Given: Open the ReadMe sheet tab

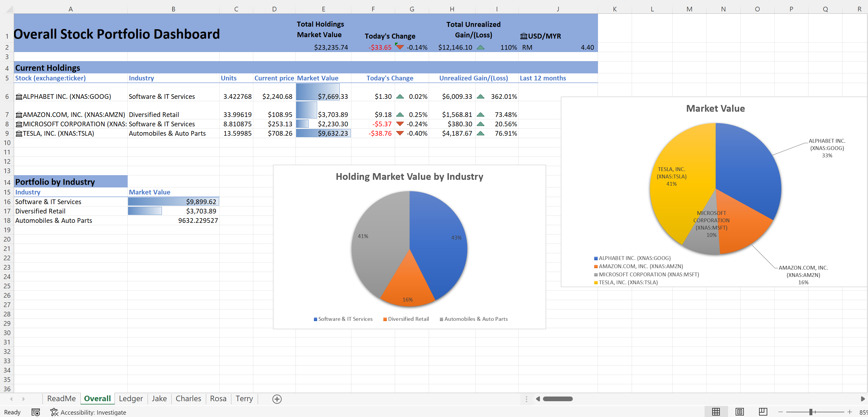Looking at the screenshot, I should pyautogui.click(x=61, y=399).
